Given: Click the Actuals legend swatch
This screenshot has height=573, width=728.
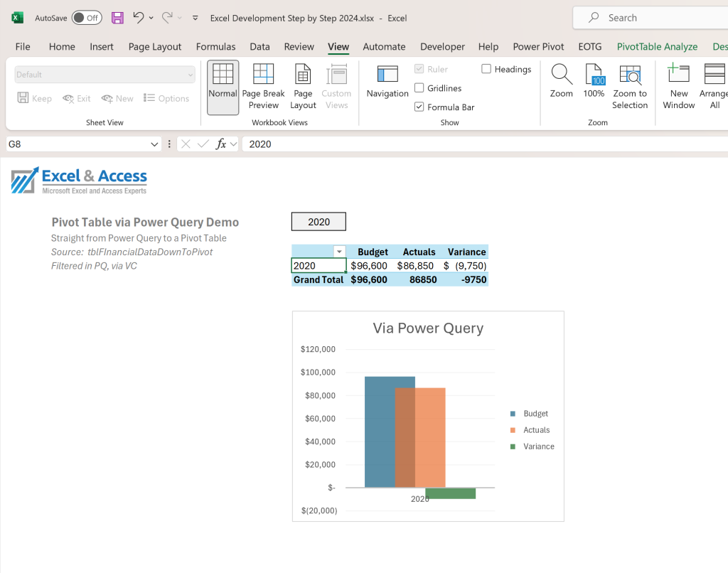Looking at the screenshot, I should pyautogui.click(x=513, y=430).
